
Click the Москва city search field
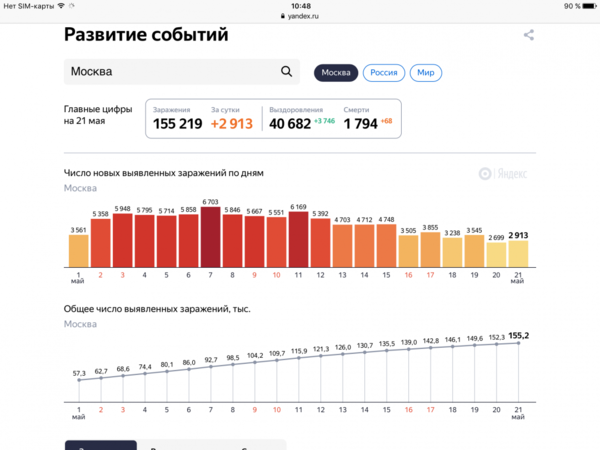tap(170, 72)
